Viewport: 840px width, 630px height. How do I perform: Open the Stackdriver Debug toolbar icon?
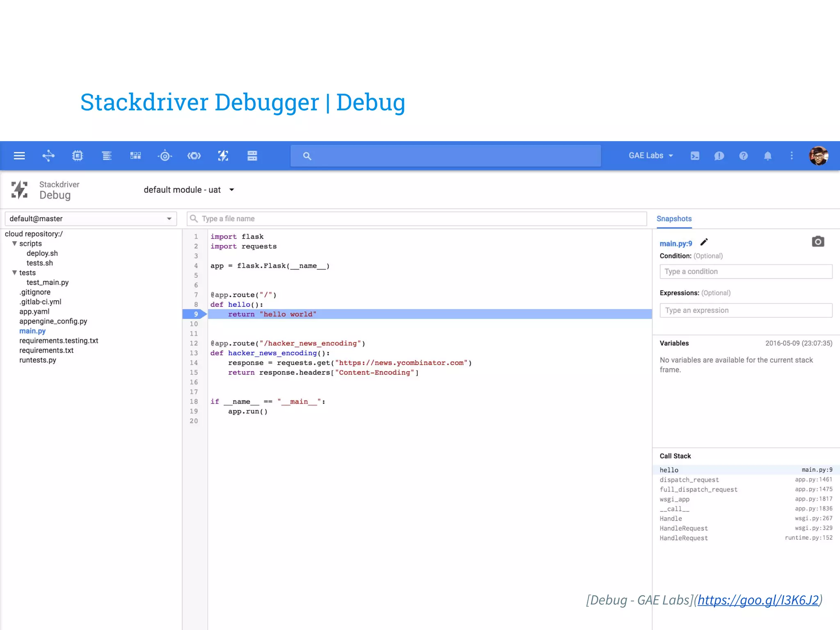click(223, 156)
